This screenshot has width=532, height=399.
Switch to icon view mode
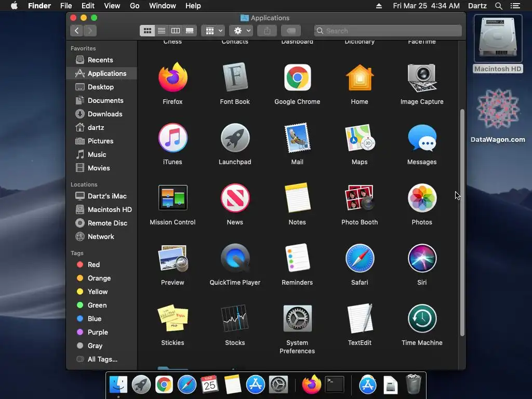point(147,31)
